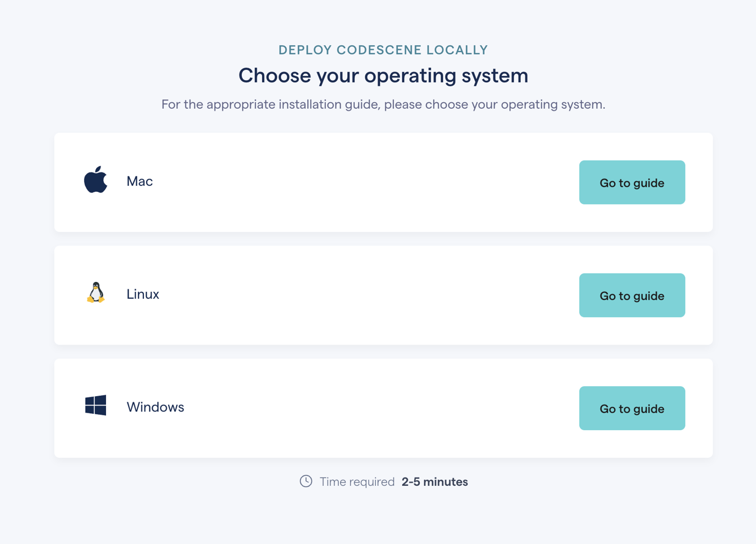Viewport: 756px width, 544px height.
Task: Click the penguin mascot in the Linux card
Action: [x=95, y=293]
